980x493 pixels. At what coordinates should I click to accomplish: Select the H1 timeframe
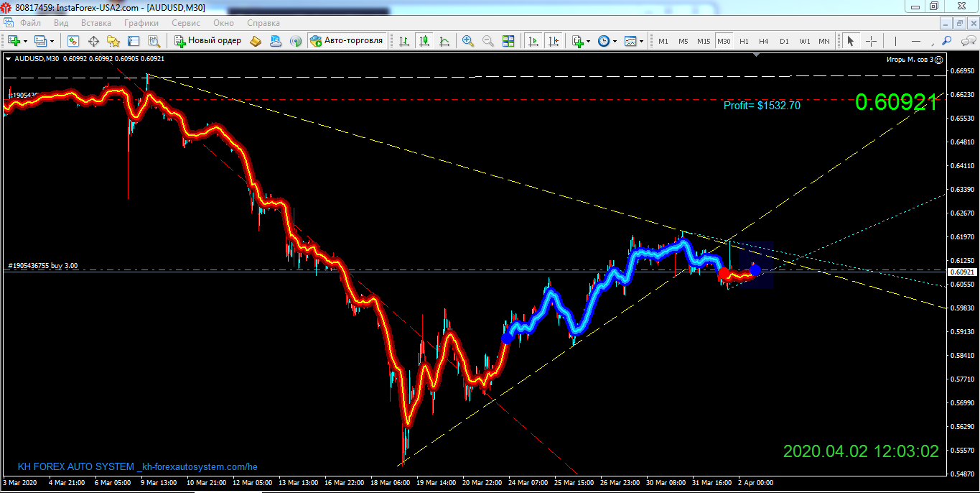tap(744, 41)
